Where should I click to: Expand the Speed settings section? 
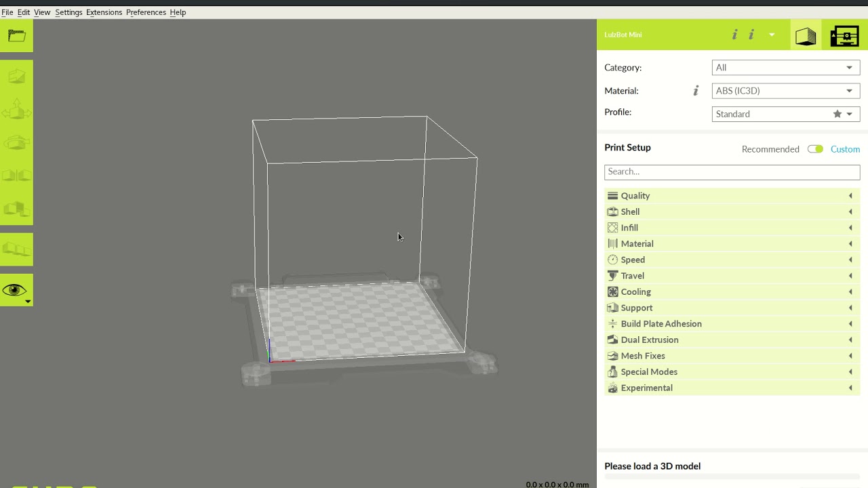(x=732, y=260)
